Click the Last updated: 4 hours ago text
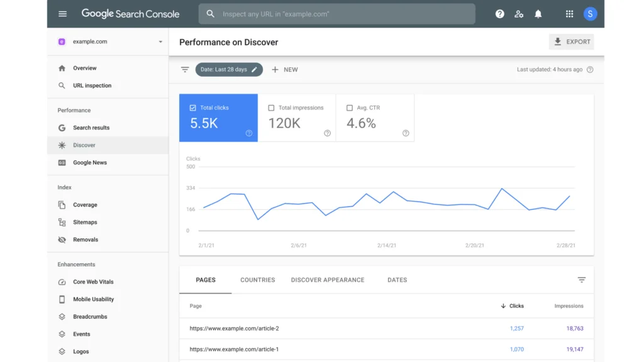The height and width of the screenshot is (362, 644). (550, 69)
